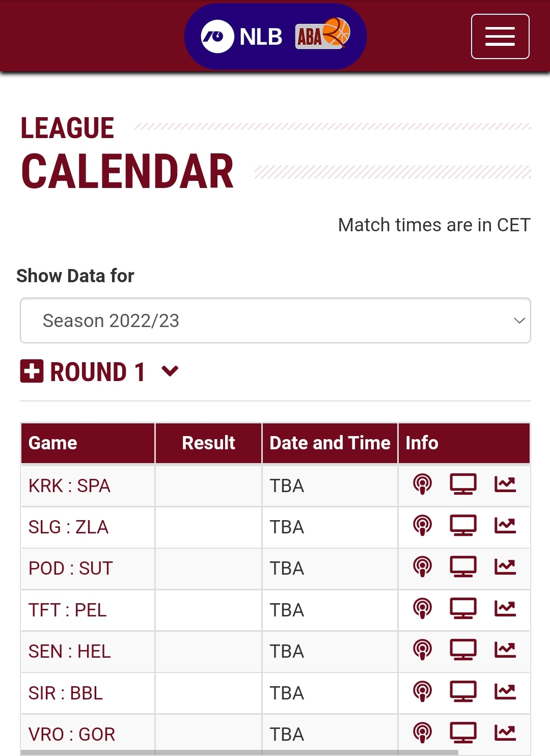
Task: Open the KRK : SPA game link
Action: click(69, 486)
